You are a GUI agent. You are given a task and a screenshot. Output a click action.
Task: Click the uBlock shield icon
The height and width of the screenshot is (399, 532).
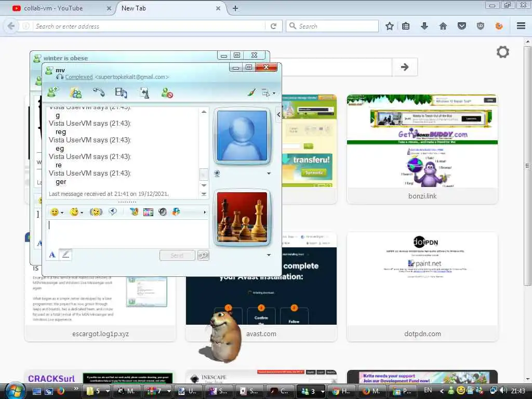[x=480, y=26]
